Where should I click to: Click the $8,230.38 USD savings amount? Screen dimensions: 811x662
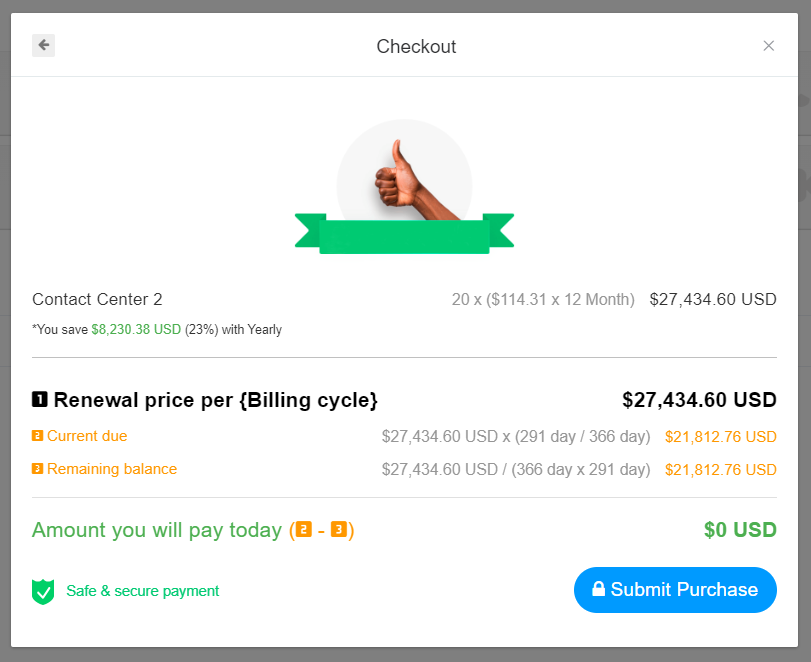coord(136,329)
